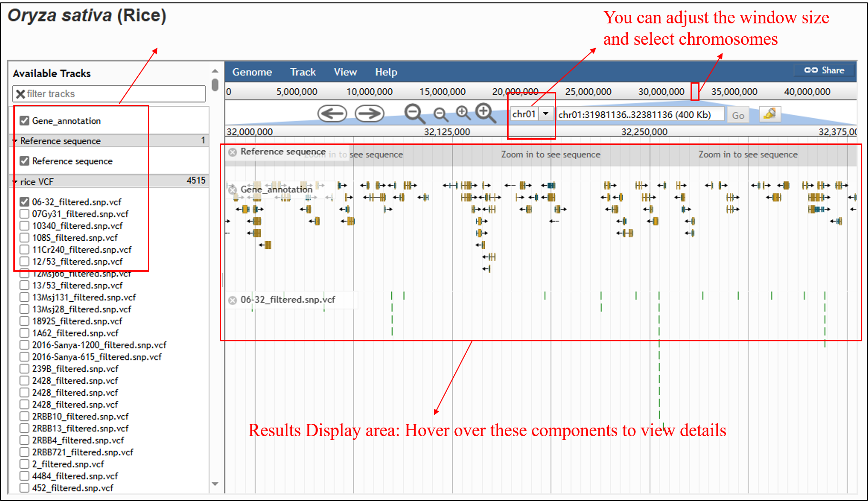Open the Genome menu

coord(252,72)
